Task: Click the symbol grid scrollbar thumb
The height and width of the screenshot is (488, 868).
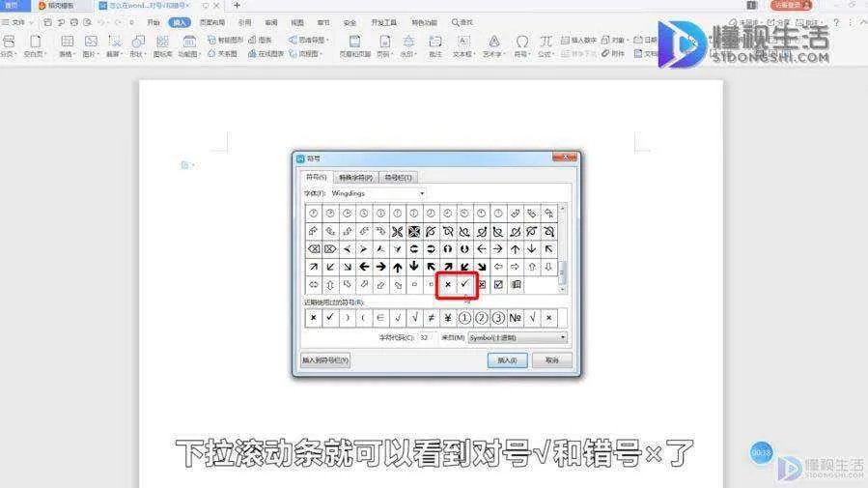Action: coord(563,272)
